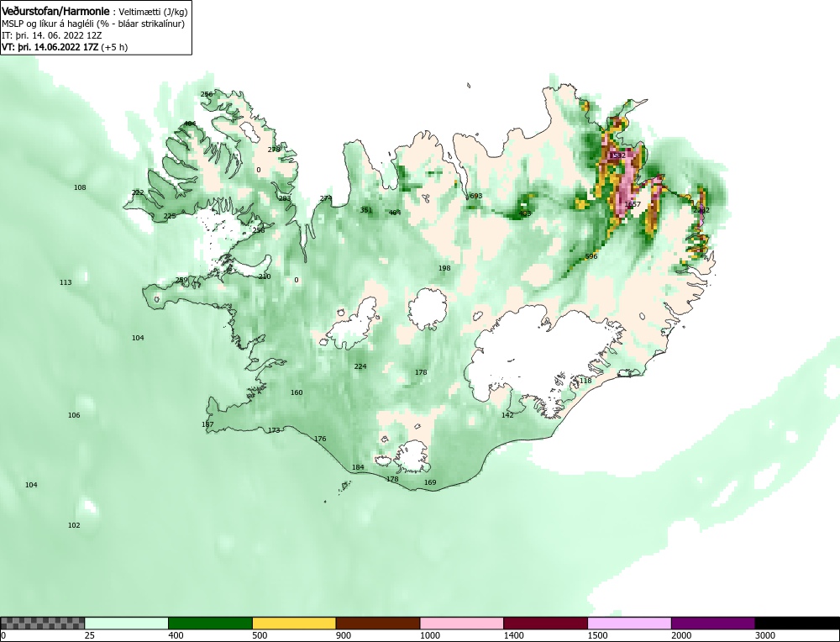The height and width of the screenshot is (642, 840).
Task: Click the map value 278
Action: click(x=274, y=149)
